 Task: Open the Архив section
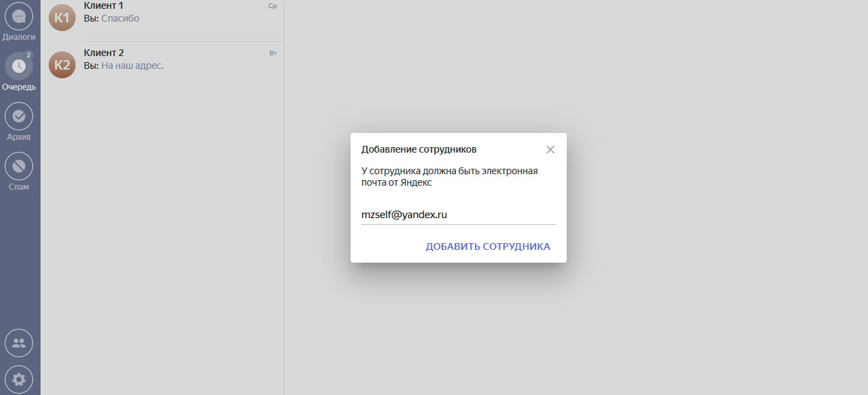click(20, 117)
